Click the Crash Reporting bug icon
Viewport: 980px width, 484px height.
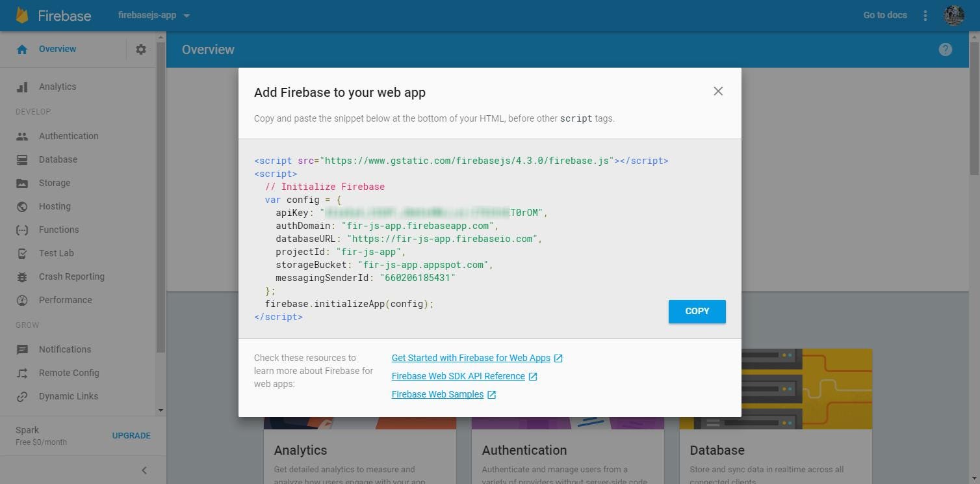22,276
